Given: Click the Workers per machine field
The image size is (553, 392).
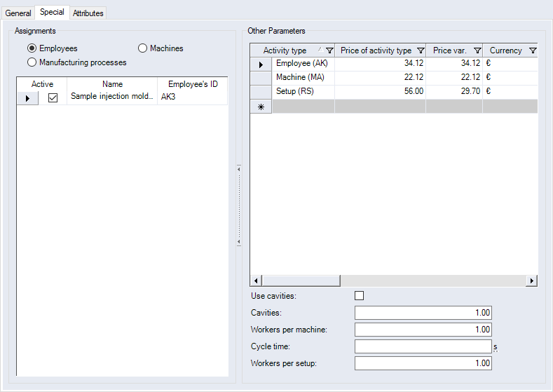Looking at the screenshot, I should coord(423,330).
